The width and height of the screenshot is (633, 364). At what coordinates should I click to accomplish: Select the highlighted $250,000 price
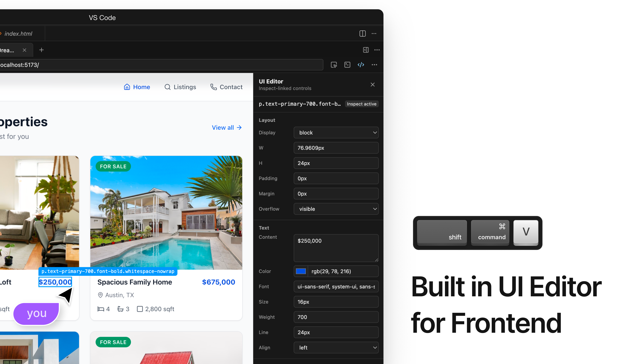55,282
